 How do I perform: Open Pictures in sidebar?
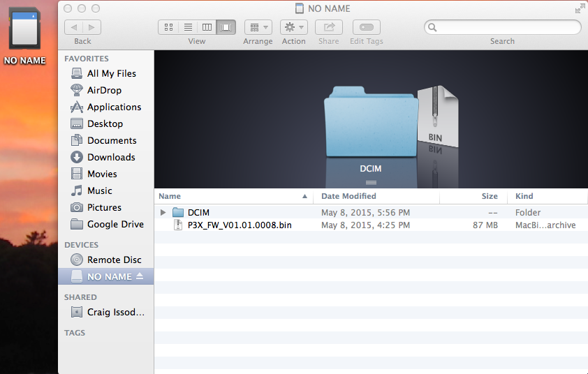coord(106,208)
